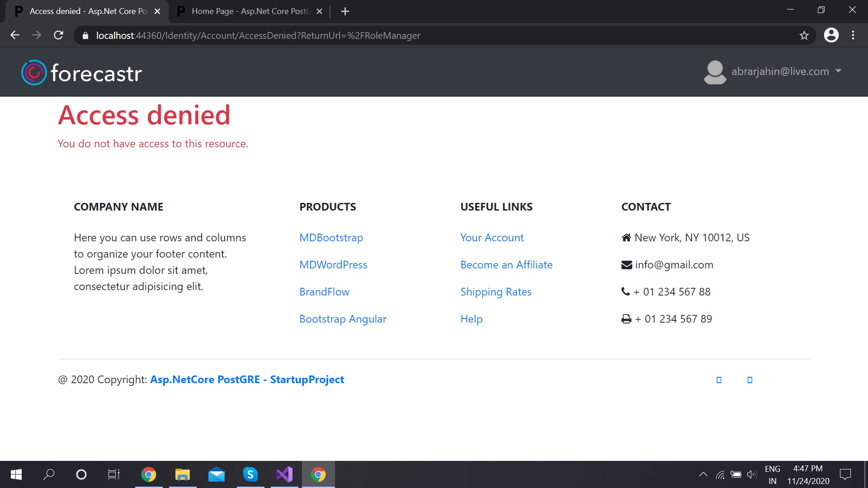Open the Asp.NetCore PostGRE - StartupProject link
This screenshot has height=488, width=868.
click(x=247, y=380)
